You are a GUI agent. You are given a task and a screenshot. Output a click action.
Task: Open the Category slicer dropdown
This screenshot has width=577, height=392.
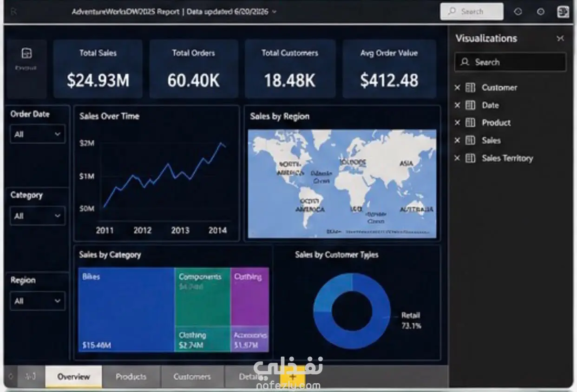38,216
